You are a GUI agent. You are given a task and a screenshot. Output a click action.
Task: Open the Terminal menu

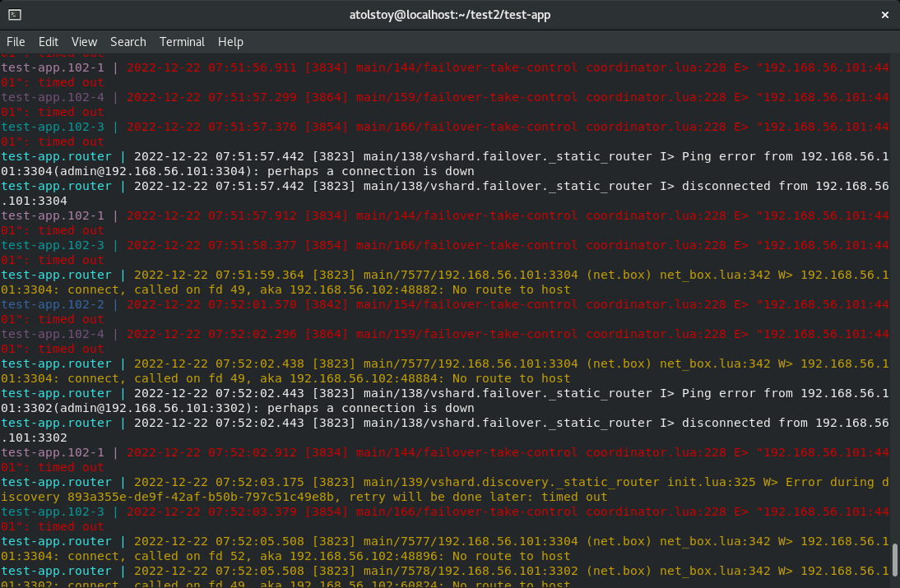182,42
